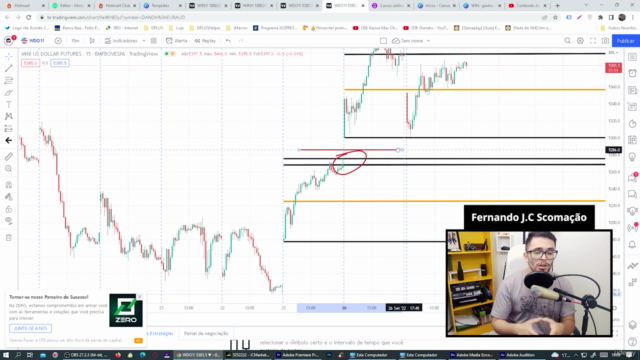Click the browser address bar URL
640x360 pixels.
[x=116, y=18]
